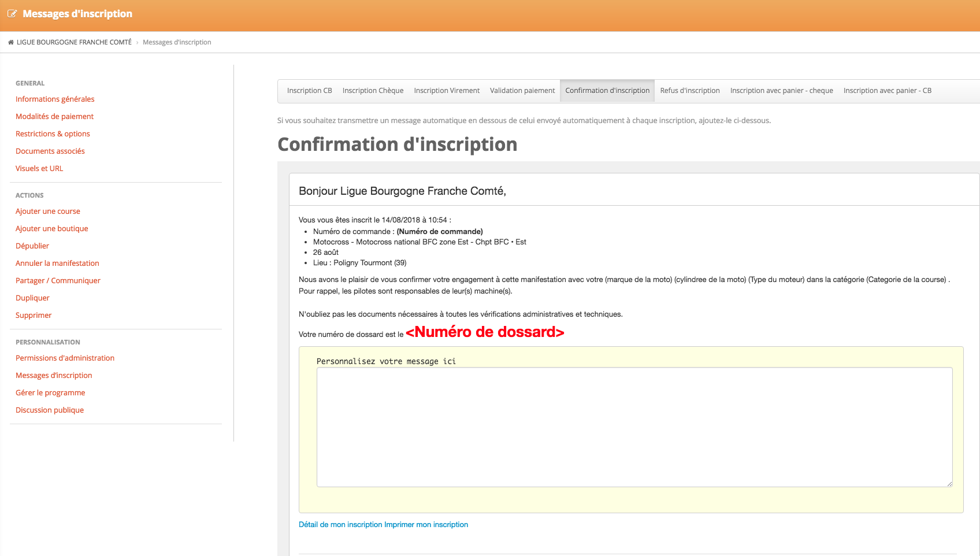Open Permissions d'administration
980x556 pixels.
point(65,358)
